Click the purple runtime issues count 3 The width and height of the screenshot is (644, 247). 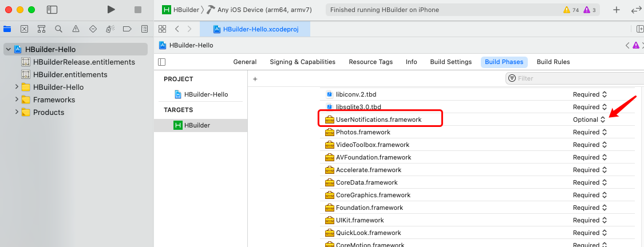(590, 10)
